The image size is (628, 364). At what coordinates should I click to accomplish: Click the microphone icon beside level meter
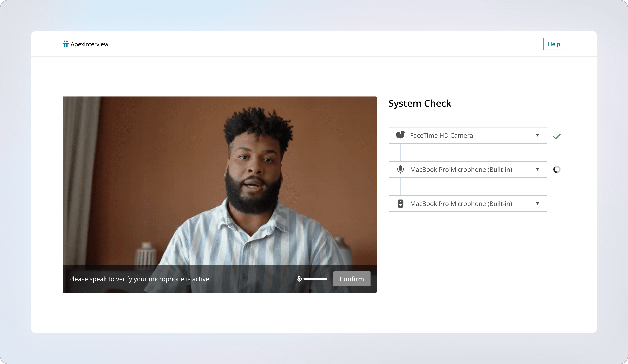[x=299, y=279]
